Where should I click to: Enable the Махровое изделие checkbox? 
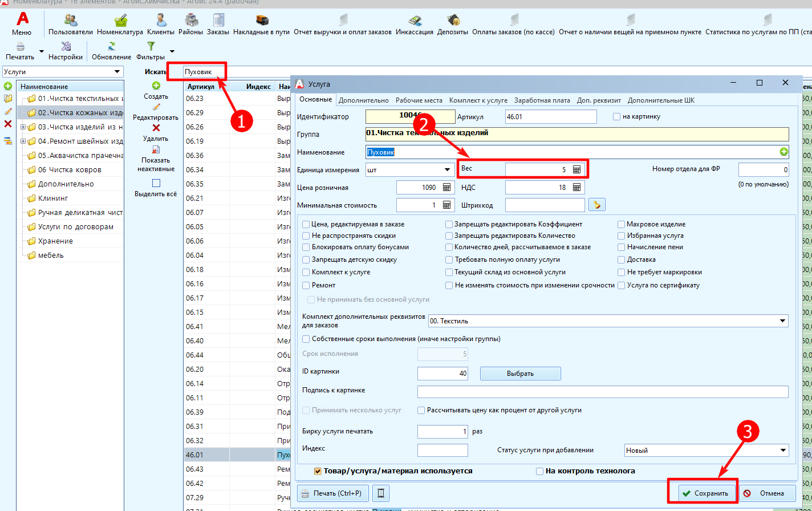point(622,224)
